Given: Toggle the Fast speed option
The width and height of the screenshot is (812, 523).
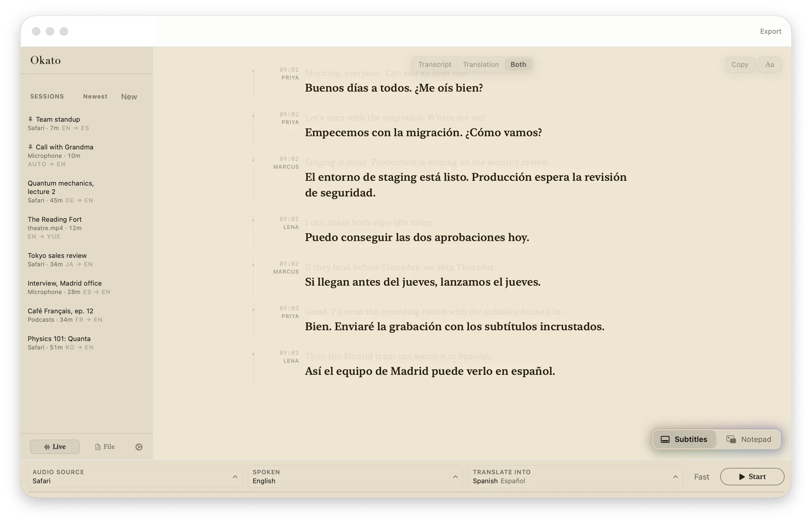Looking at the screenshot, I should click(x=702, y=477).
